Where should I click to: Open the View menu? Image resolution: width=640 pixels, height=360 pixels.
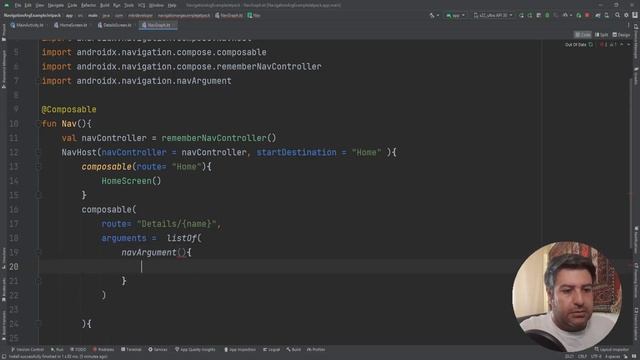click(x=40, y=5)
